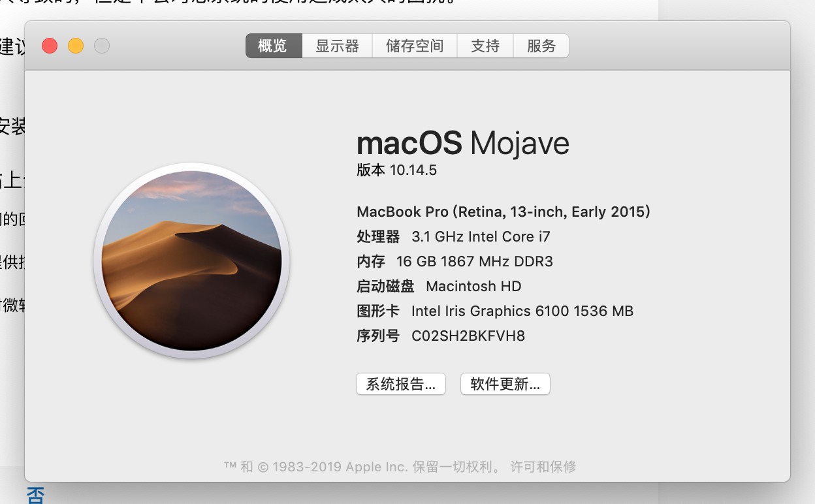
Task: Click the version text 版本 10.14.5
Action: click(397, 170)
